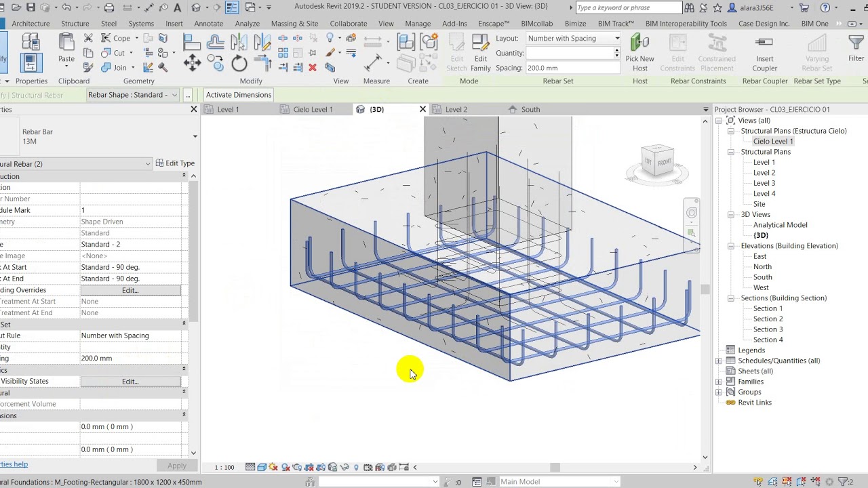Select the Move tool in Modify panel

pyautogui.click(x=192, y=64)
